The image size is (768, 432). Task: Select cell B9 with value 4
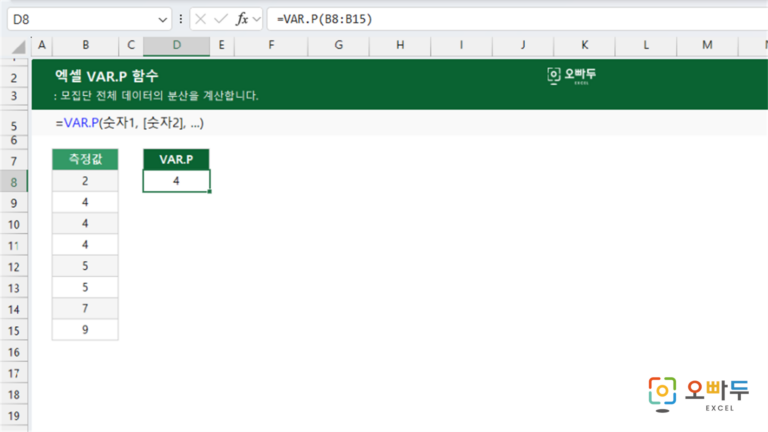[85, 202]
